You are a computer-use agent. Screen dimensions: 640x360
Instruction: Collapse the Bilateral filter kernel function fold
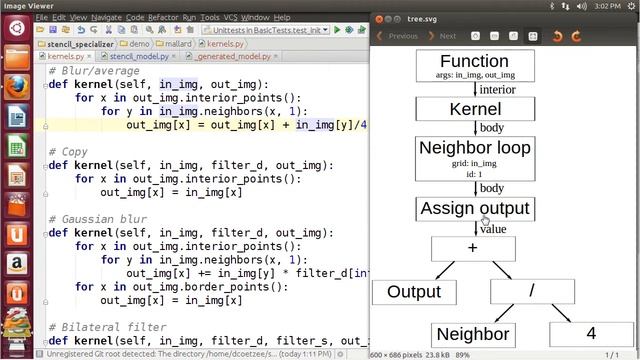click(45, 342)
